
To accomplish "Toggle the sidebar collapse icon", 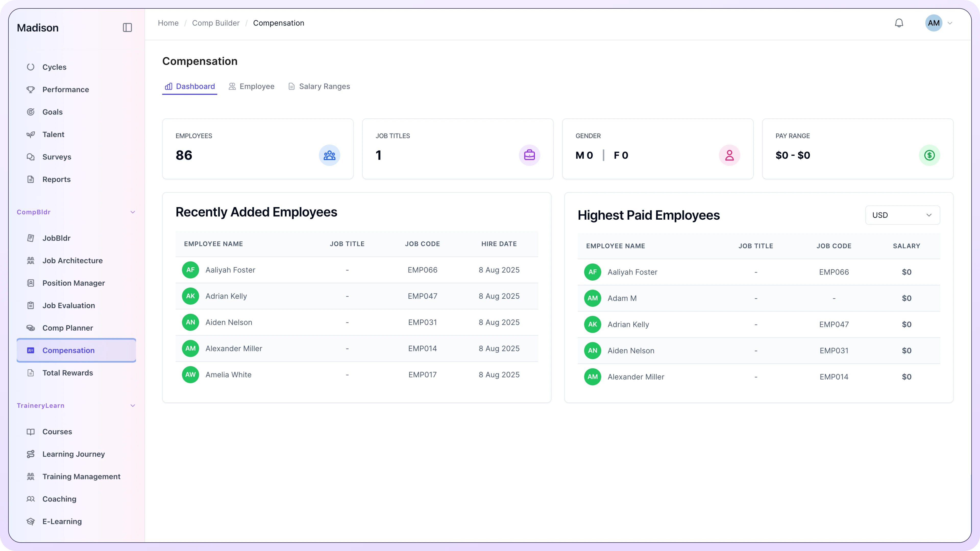I will (x=127, y=27).
